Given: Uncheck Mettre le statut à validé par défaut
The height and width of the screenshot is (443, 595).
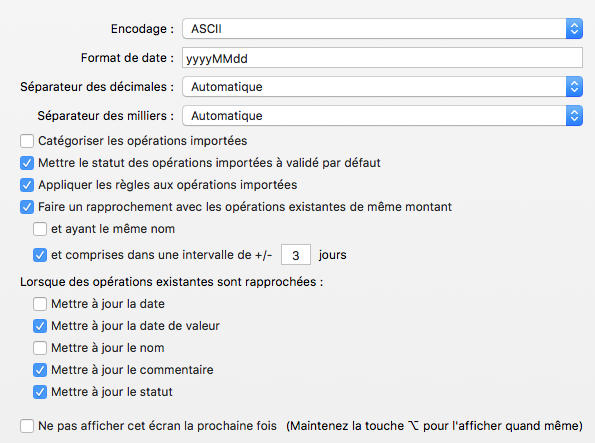Looking at the screenshot, I should [27, 163].
